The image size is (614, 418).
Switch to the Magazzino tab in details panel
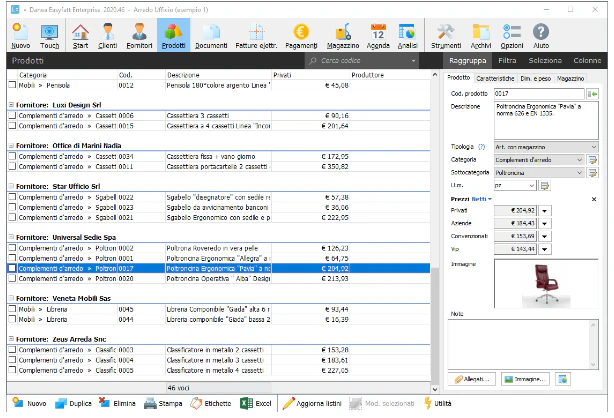[570, 78]
